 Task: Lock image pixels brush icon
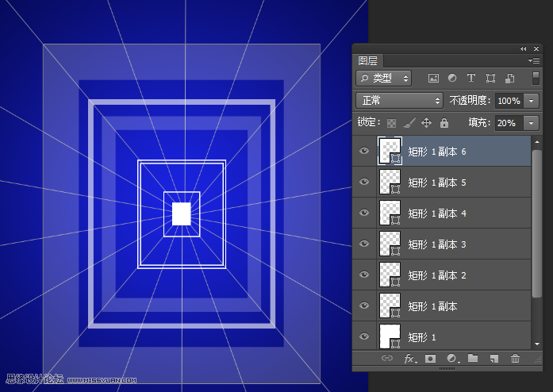coord(409,123)
